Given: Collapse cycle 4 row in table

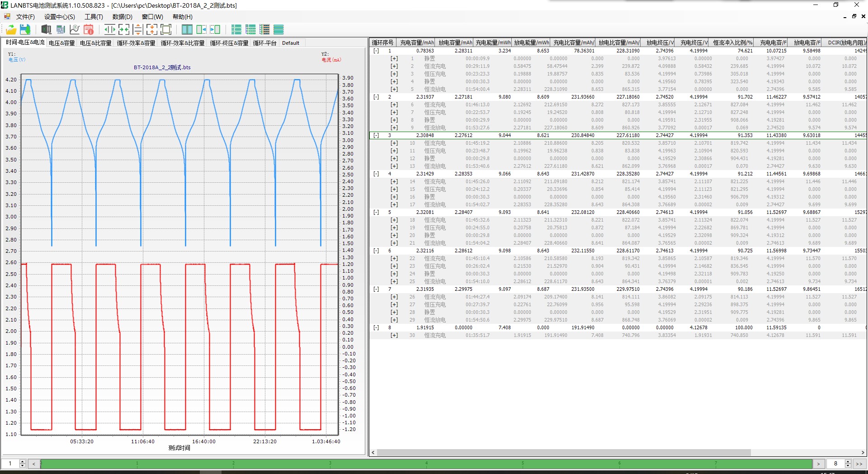Looking at the screenshot, I should 376,174.
